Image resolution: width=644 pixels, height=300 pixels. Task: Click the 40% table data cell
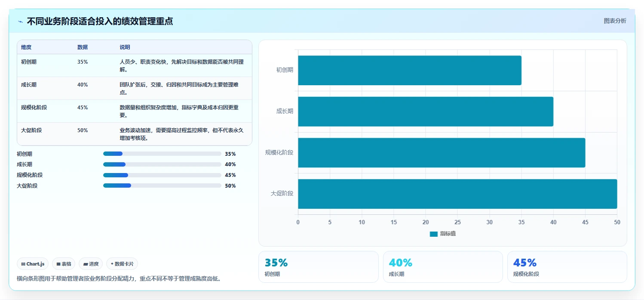(83, 85)
